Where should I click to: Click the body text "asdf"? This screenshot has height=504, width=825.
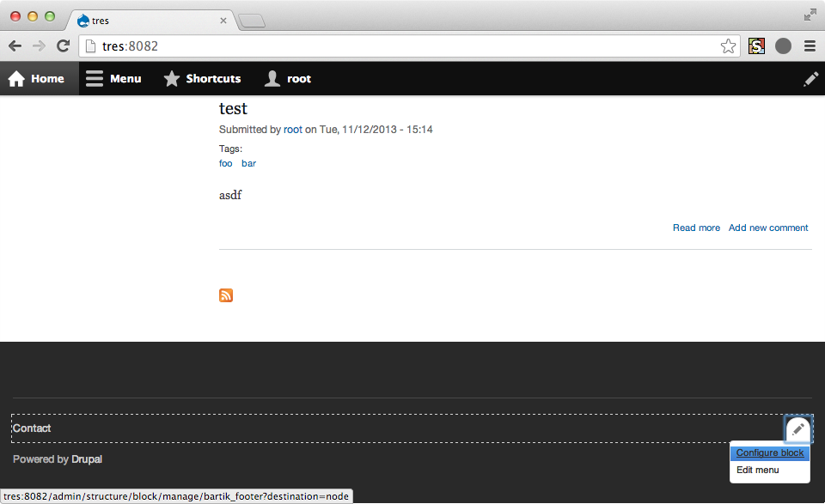pos(230,195)
